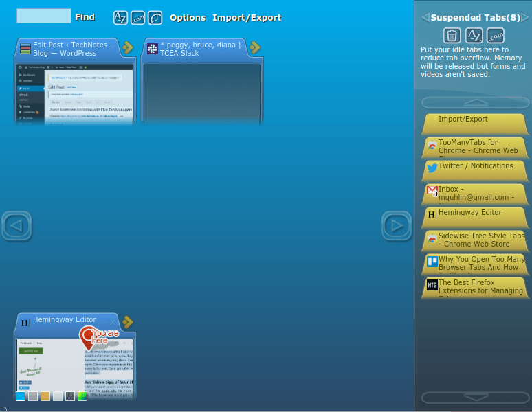Screen dimensions: 532x412
Task: Choose the blue theme swatch
Action: point(21,396)
